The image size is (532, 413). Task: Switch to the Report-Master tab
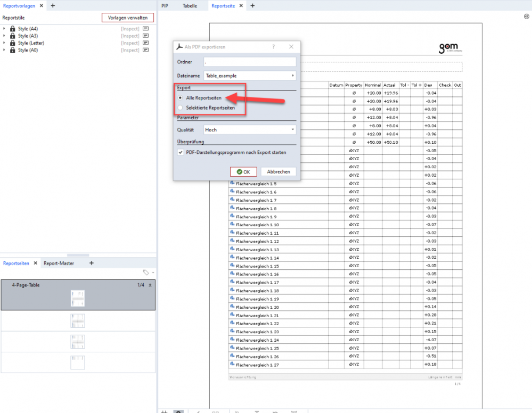(x=59, y=263)
